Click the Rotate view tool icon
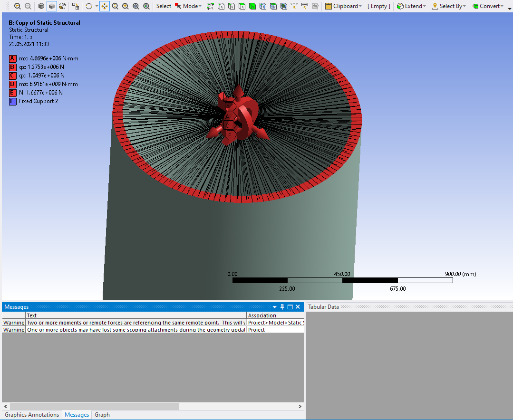Viewport: 513px width, 420px height. pos(89,6)
